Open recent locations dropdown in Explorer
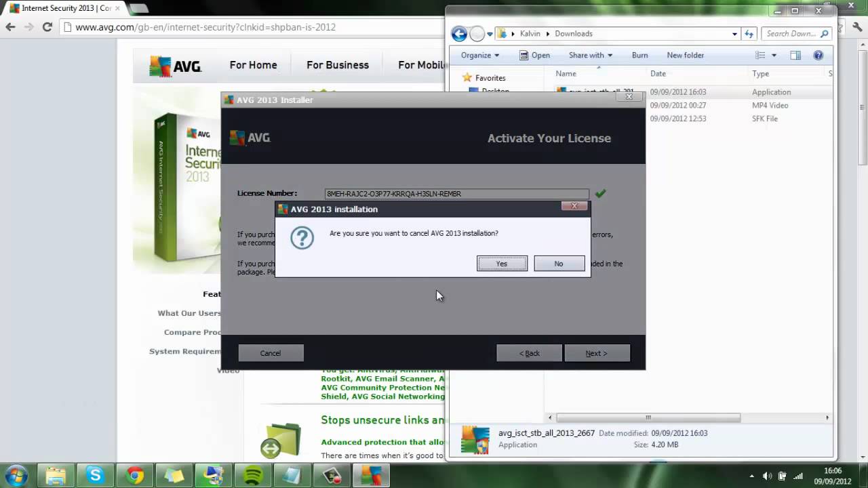Screen dimensions: 868x488 [x=490, y=34]
